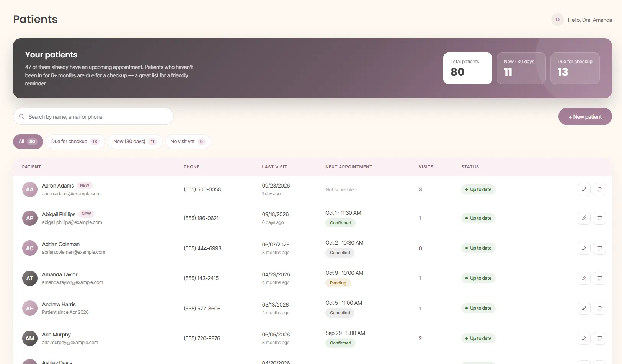The height and width of the screenshot is (364, 622).
Task: Click the Pending badge for Amanda Taylor
Action: (x=338, y=283)
